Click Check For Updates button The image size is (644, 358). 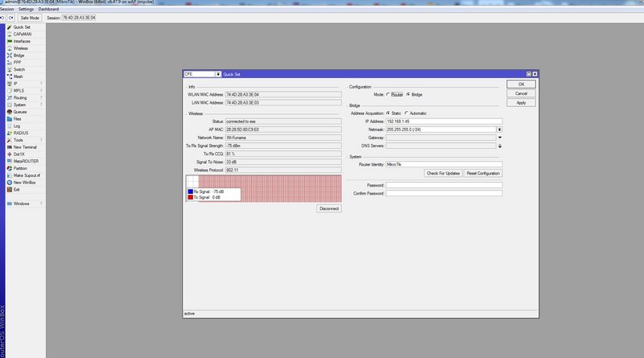[444, 173]
